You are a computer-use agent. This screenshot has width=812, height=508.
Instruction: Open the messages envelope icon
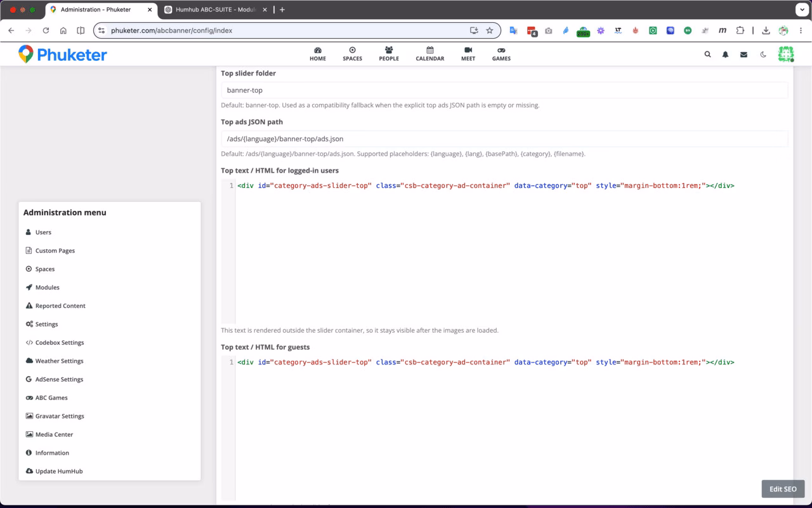point(743,55)
